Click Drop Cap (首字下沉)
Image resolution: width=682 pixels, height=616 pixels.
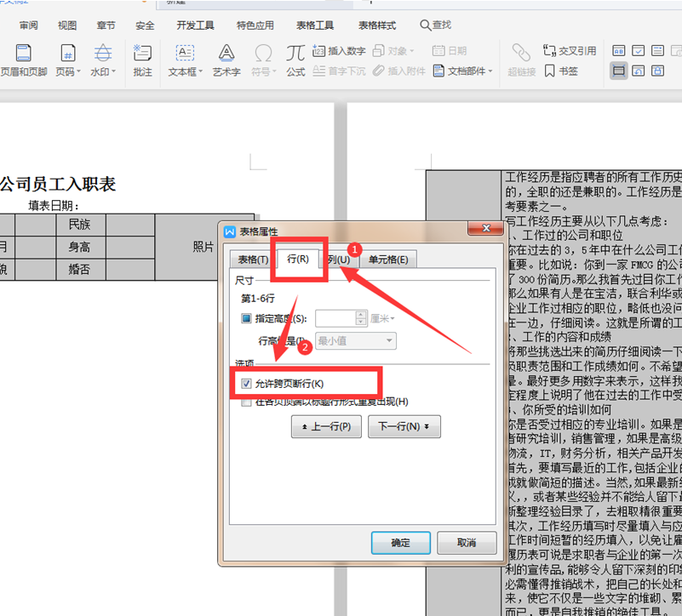pos(339,71)
